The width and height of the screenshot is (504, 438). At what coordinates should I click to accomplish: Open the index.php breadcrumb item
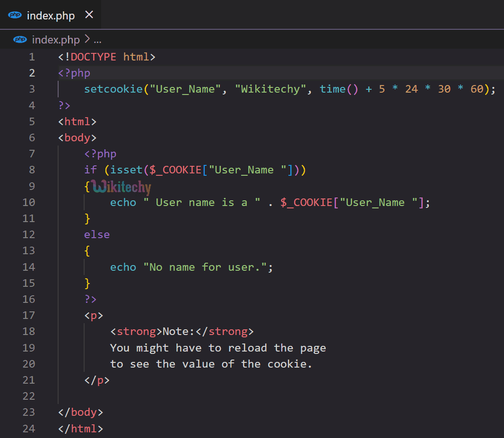(x=55, y=39)
